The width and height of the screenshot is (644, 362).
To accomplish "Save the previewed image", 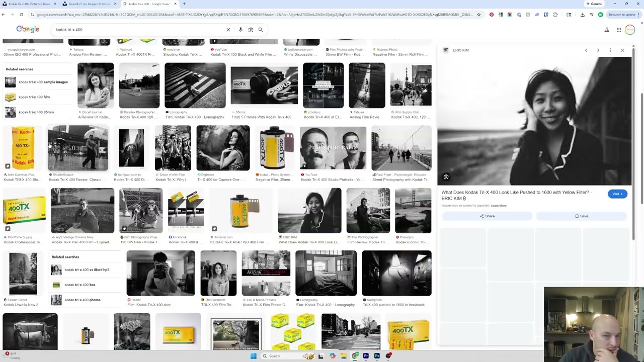I will [582, 216].
